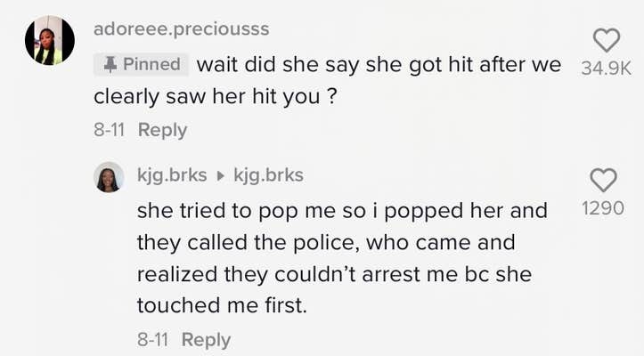This screenshot has width=644, height=356.
Task: Click the 8-11 date on pinned comment
Action: coord(109,130)
